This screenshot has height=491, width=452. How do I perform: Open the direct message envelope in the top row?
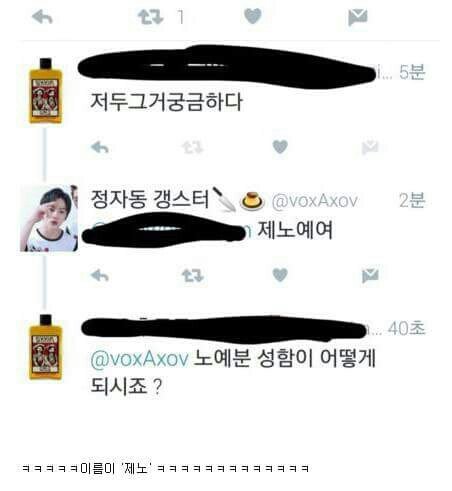pyautogui.click(x=358, y=17)
